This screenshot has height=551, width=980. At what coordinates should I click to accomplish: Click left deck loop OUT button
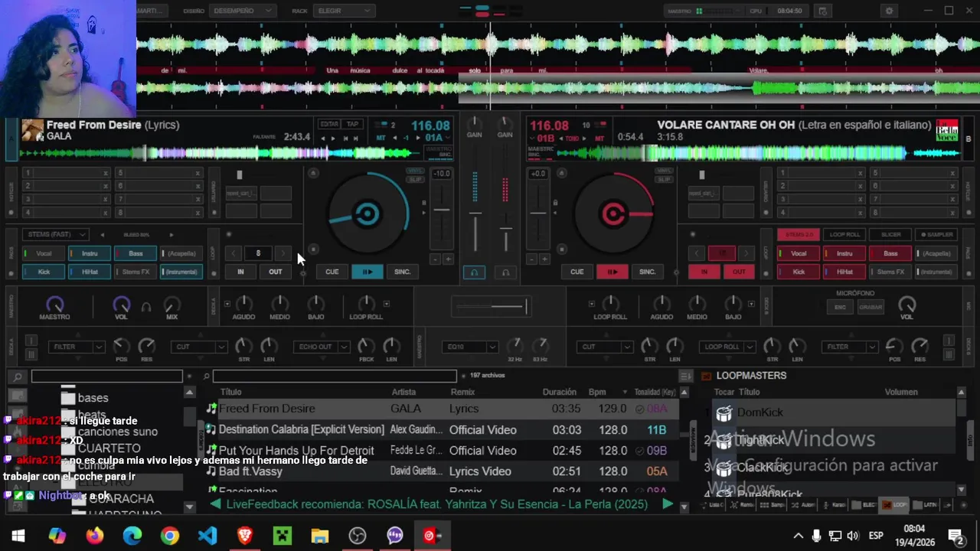(275, 272)
